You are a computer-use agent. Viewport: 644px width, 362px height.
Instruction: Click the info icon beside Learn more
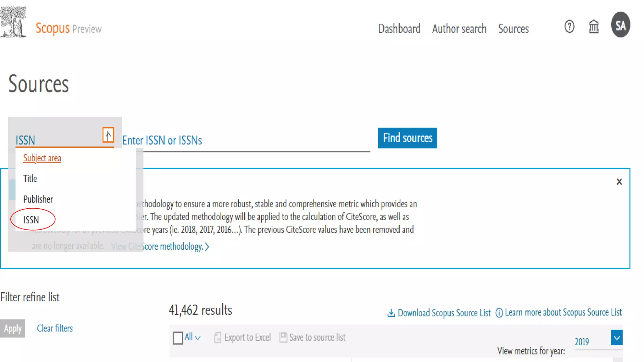pos(499,313)
